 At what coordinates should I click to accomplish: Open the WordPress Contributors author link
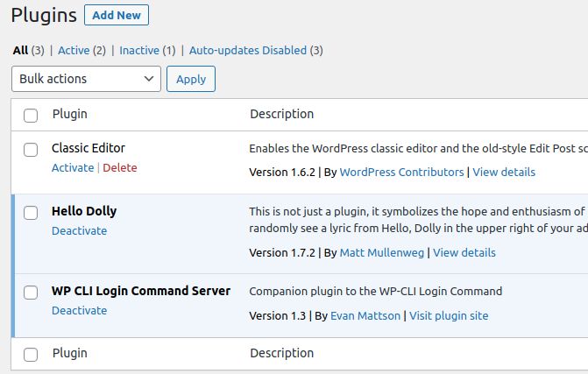401,173
